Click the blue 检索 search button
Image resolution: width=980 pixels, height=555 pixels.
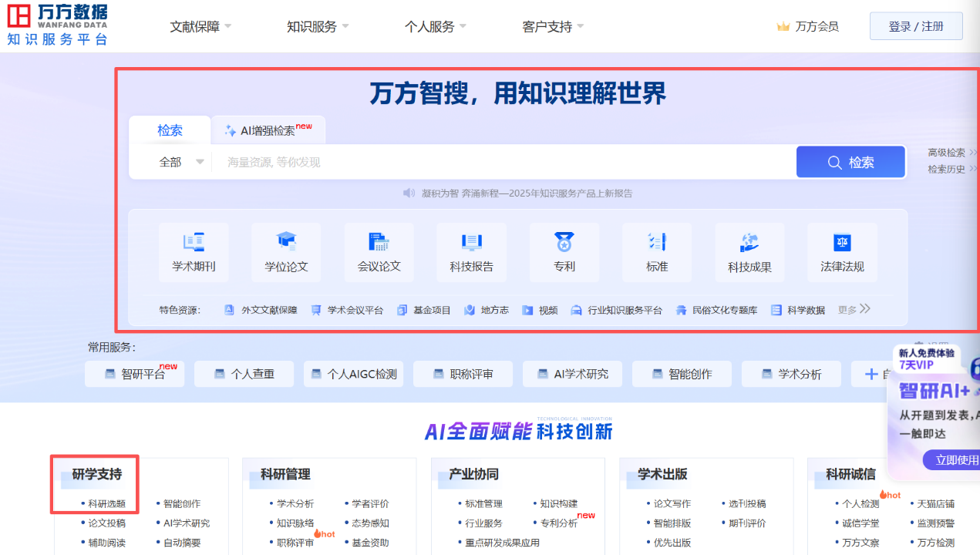(850, 162)
